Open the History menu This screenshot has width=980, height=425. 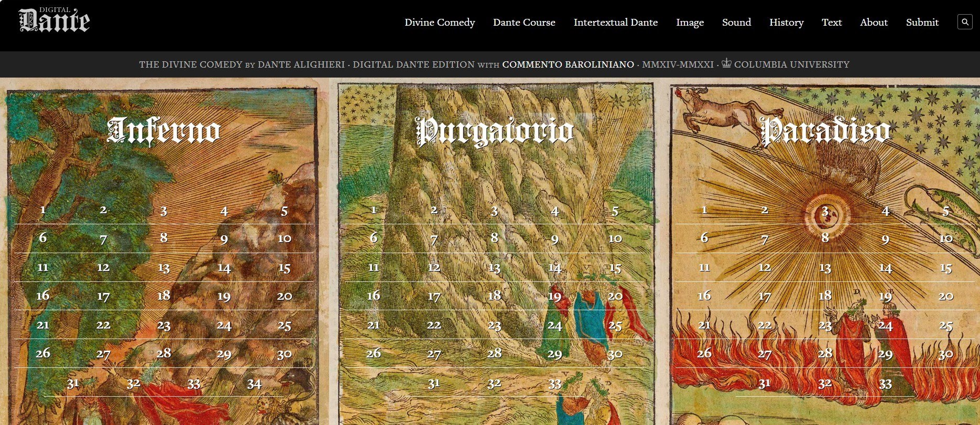tap(786, 22)
